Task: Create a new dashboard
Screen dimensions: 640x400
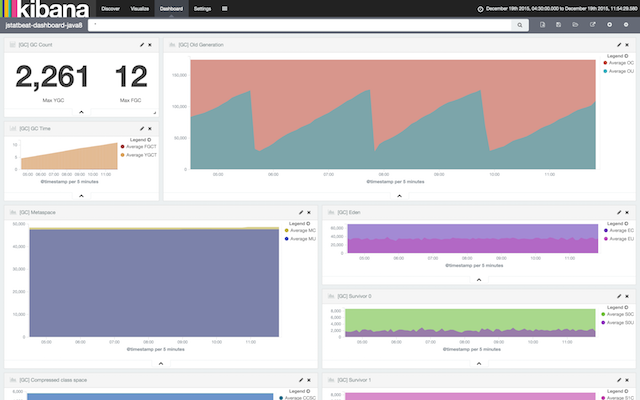Action: coord(542,25)
